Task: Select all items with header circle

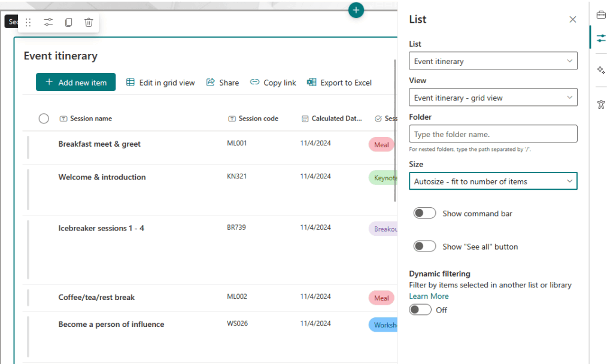Action: point(44,119)
